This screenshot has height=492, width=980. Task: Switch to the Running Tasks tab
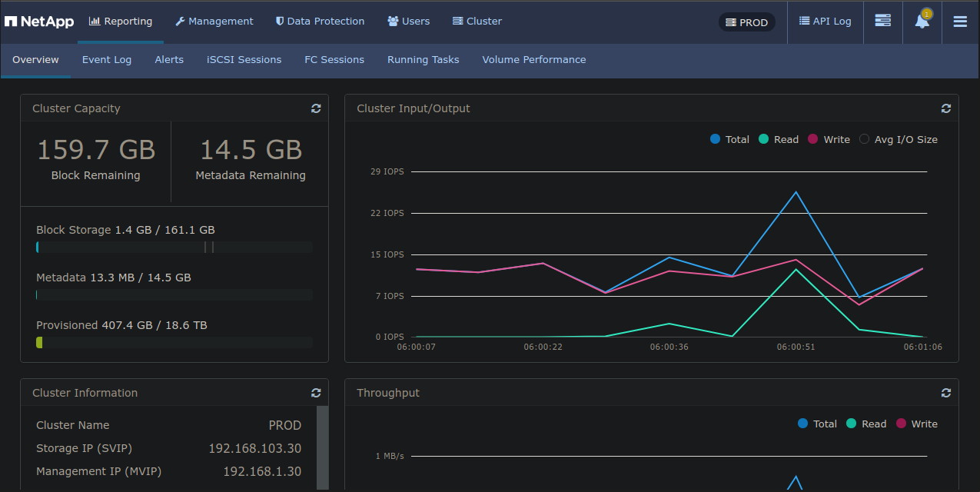tap(424, 60)
